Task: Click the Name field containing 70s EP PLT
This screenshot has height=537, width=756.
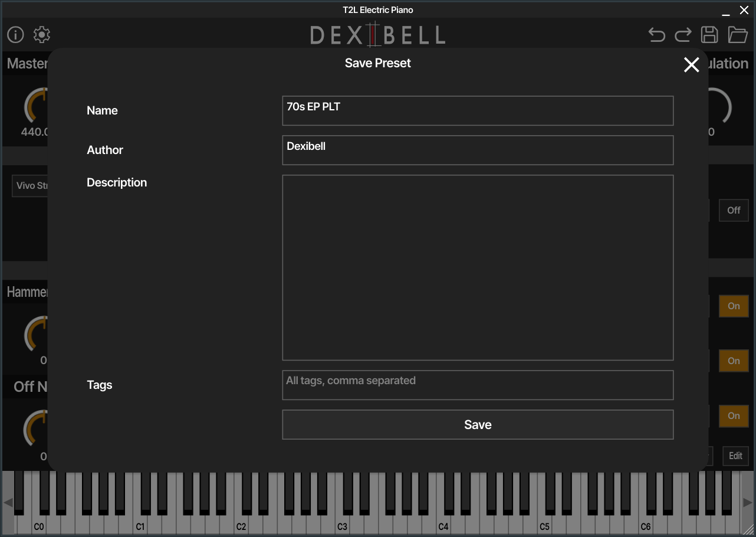Action: coord(478,111)
